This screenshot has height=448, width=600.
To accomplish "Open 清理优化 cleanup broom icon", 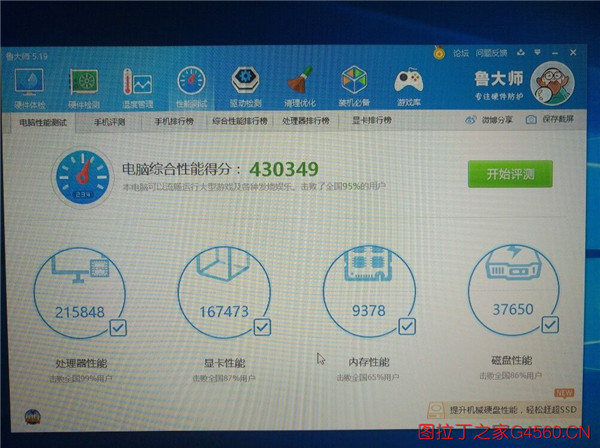I will [300, 80].
